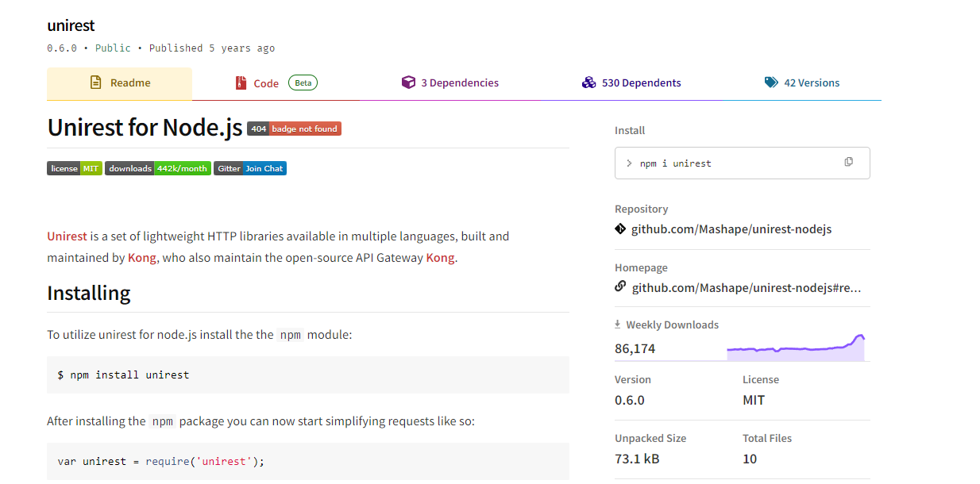Click the 'Published 5 years ago' text

tap(212, 48)
